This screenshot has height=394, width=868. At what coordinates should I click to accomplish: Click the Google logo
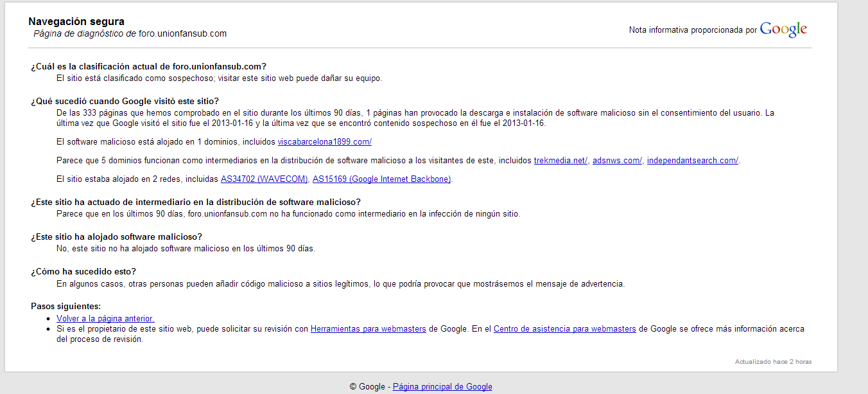[x=783, y=30]
